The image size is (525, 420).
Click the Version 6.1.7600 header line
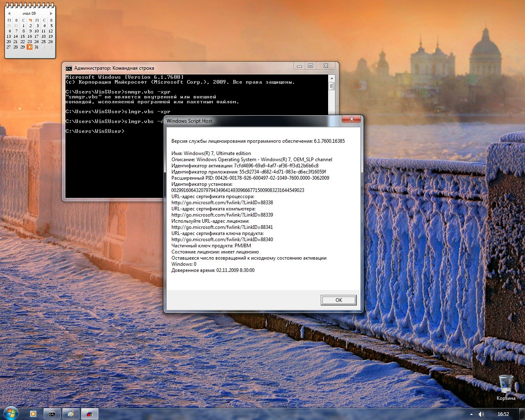click(124, 77)
